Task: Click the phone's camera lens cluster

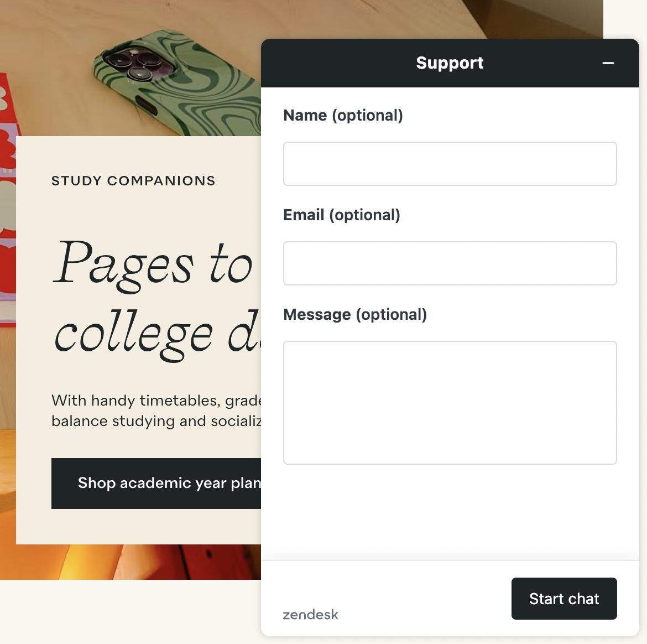Action: [x=132, y=63]
